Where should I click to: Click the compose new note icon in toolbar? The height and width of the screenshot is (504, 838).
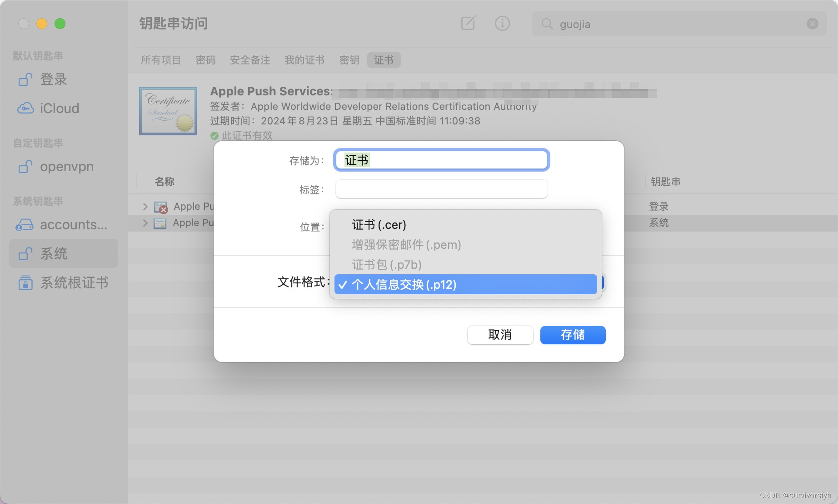[x=468, y=23]
